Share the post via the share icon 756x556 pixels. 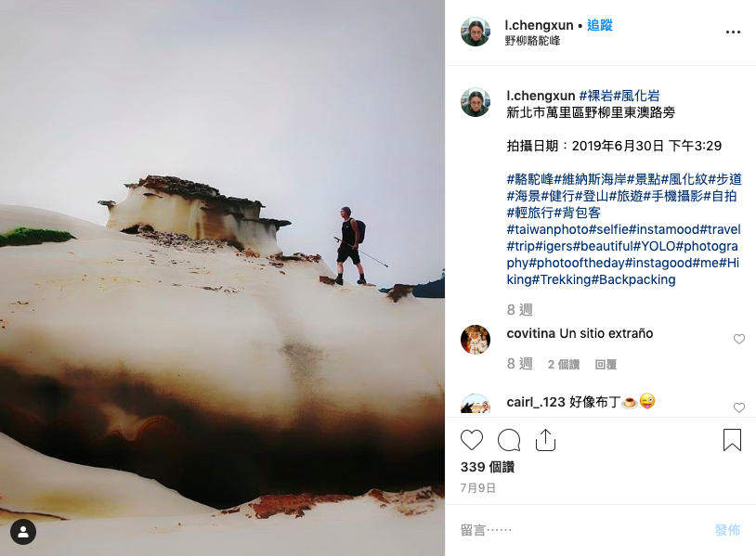point(546,440)
